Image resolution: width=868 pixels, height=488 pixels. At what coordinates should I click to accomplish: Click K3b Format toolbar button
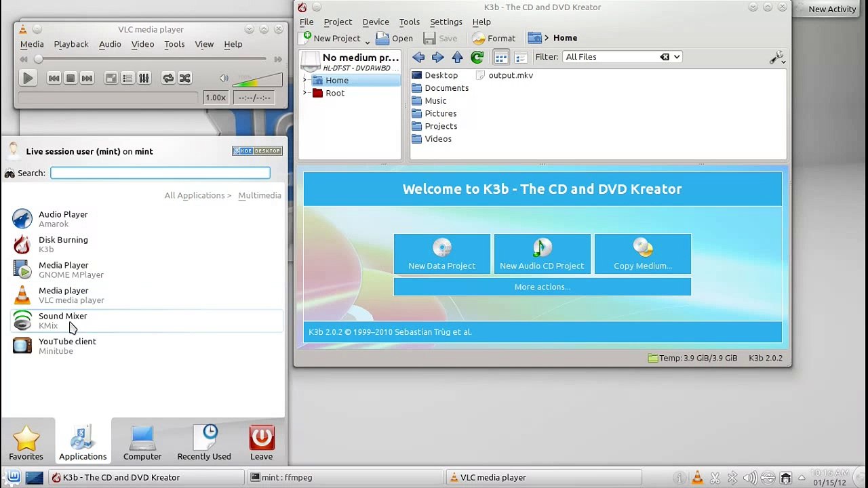coord(494,38)
